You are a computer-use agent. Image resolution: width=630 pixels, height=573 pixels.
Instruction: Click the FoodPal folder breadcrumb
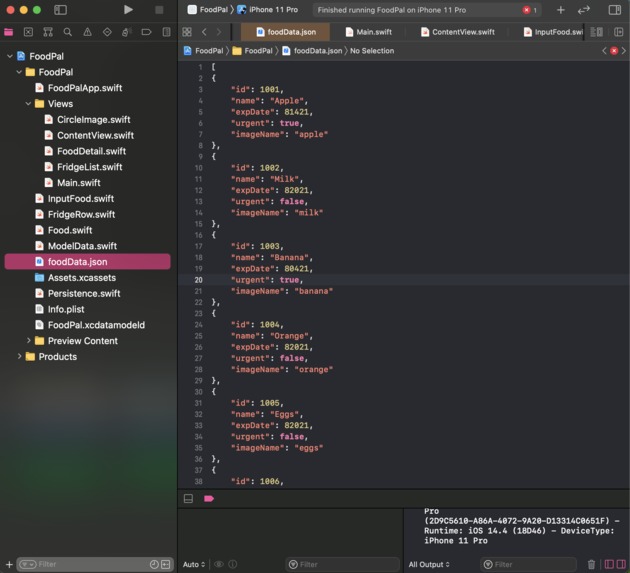pyautogui.click(x=253, y=51)
